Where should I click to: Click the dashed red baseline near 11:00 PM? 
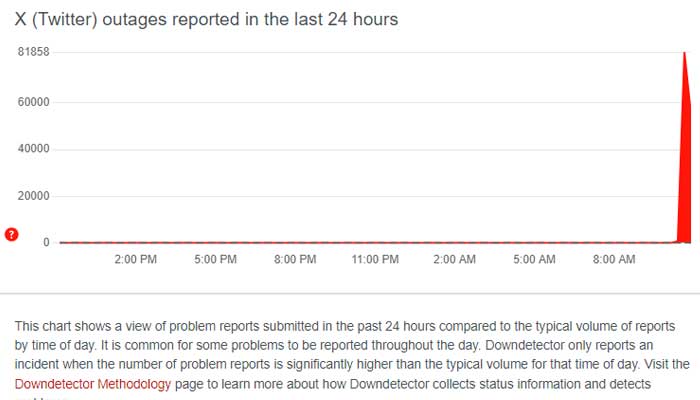pos(374,242)
